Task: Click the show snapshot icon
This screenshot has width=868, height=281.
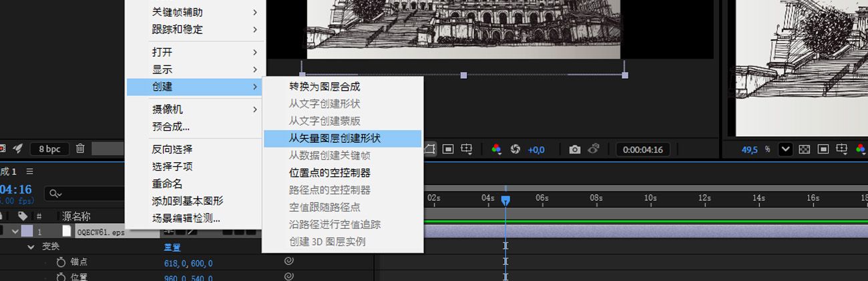Action: (x=593, y=150)
